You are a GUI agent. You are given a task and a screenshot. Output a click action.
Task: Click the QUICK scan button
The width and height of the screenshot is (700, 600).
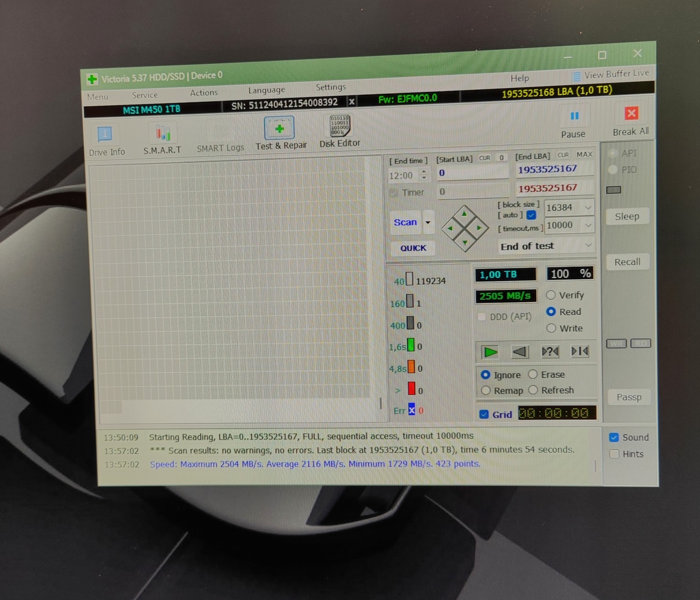pyautogui.click(x=413, y=248)
